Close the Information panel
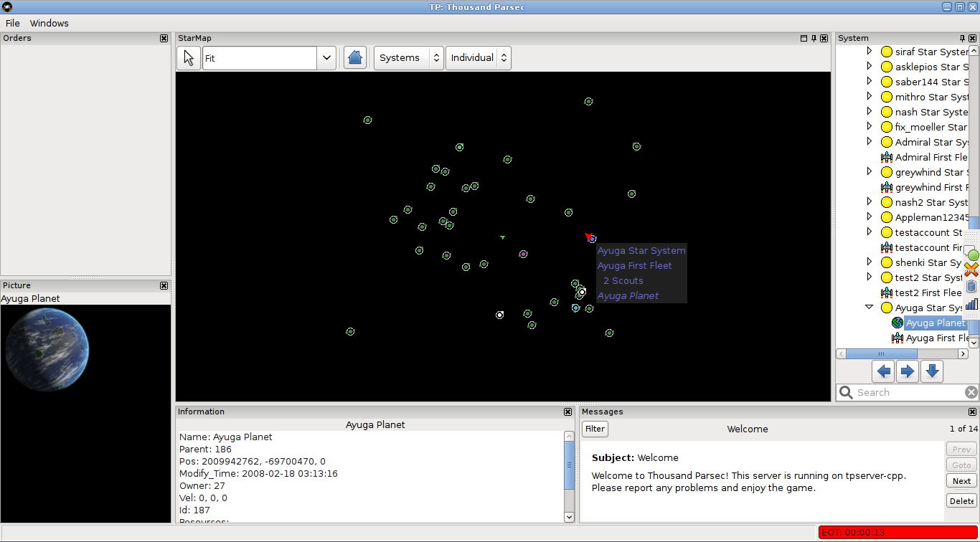The width and height of the screenshot is (980, 542). 568,412
